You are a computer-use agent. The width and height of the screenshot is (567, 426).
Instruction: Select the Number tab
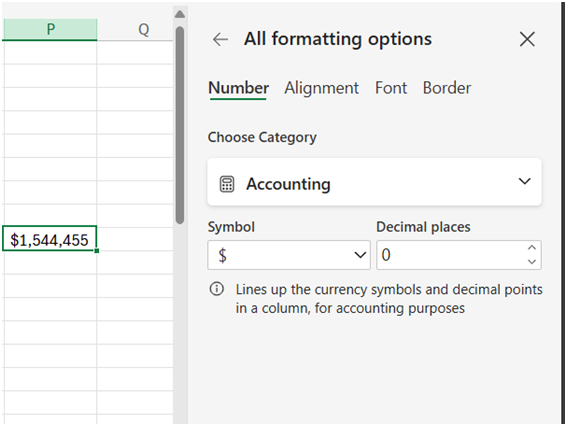pos(238,88)
